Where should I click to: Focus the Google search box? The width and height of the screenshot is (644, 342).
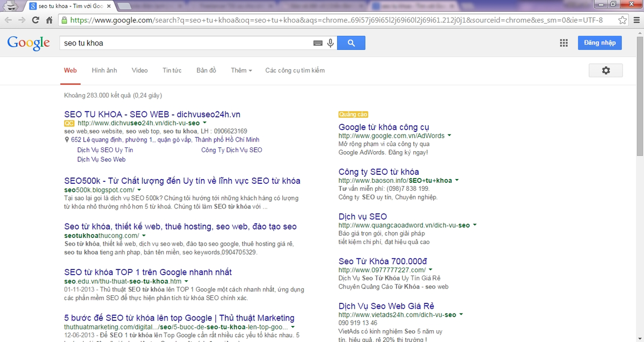click(185, 43)
